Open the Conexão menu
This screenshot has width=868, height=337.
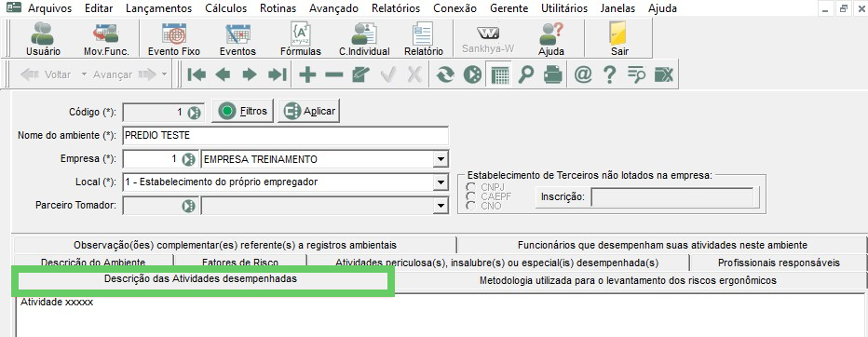coord(454,8)
